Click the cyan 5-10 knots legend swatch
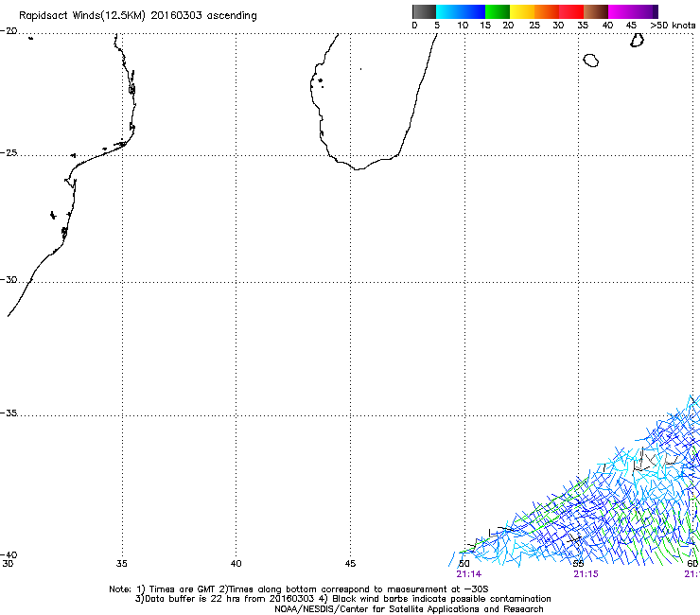700x615 pixels. (x=448, y=11)
